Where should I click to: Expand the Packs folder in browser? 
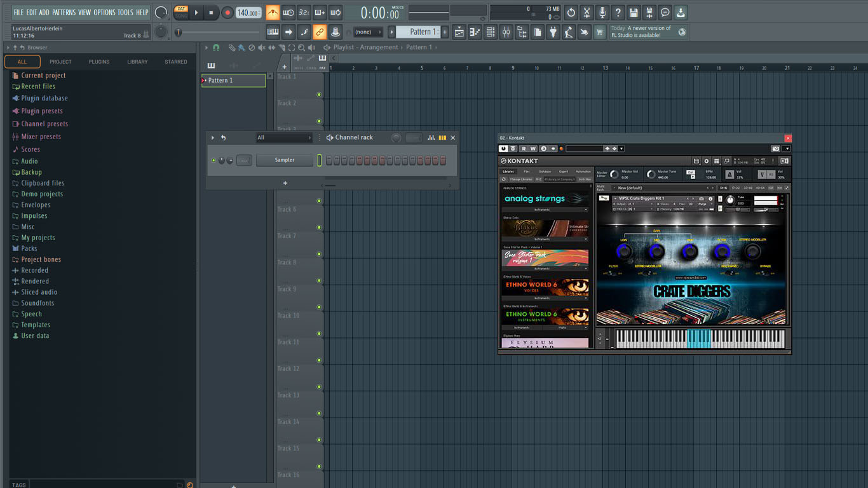point(29,248)
